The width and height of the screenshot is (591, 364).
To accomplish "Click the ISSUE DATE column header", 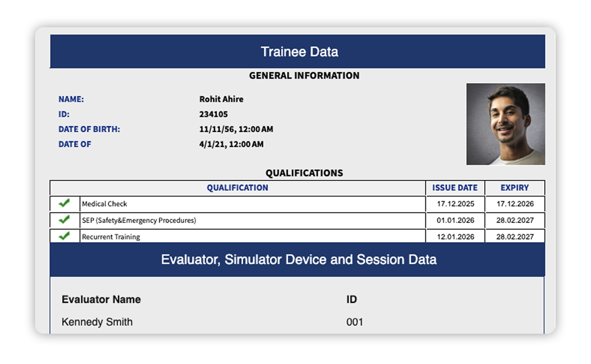I will pyautogui.click(x=455, y=188).
